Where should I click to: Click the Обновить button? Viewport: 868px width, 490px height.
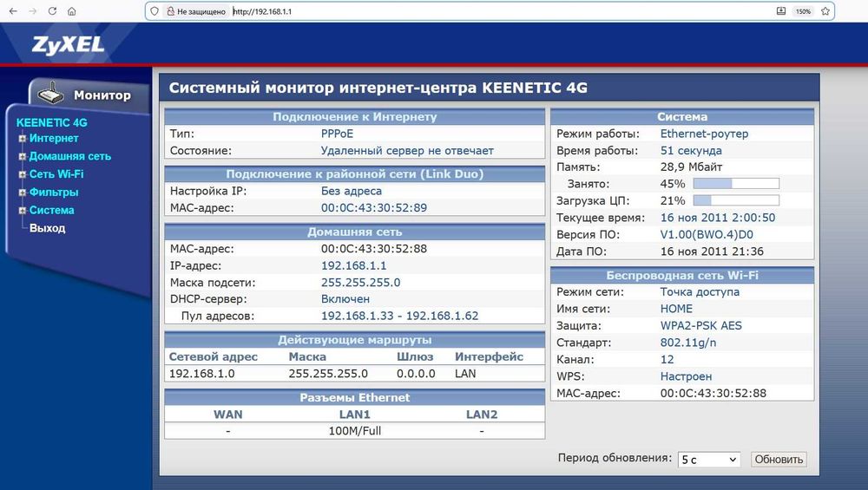pos(779,460)
